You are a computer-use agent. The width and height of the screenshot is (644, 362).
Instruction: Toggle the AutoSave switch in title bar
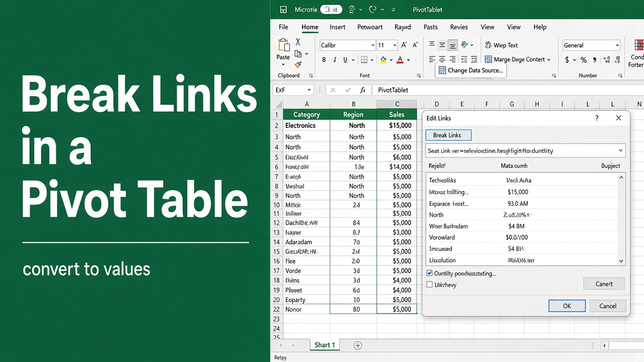click(331, 10)
